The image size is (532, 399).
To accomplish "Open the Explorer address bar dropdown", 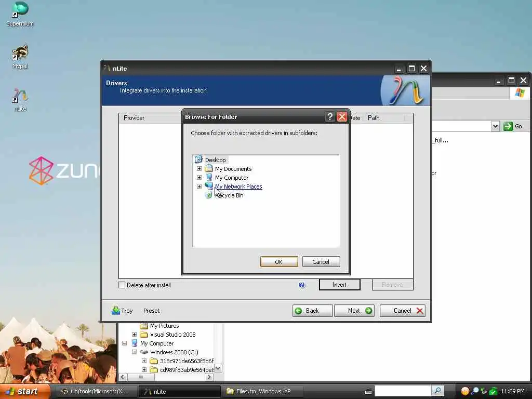I will click(x=495, y=126).
